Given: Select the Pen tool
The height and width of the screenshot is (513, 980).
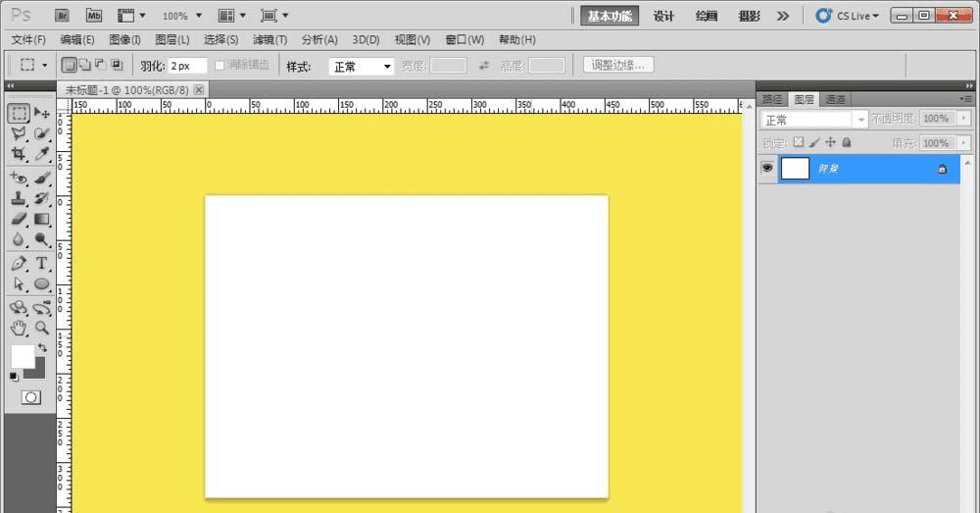Looking at the screenshot, I should tap(19, 264).
